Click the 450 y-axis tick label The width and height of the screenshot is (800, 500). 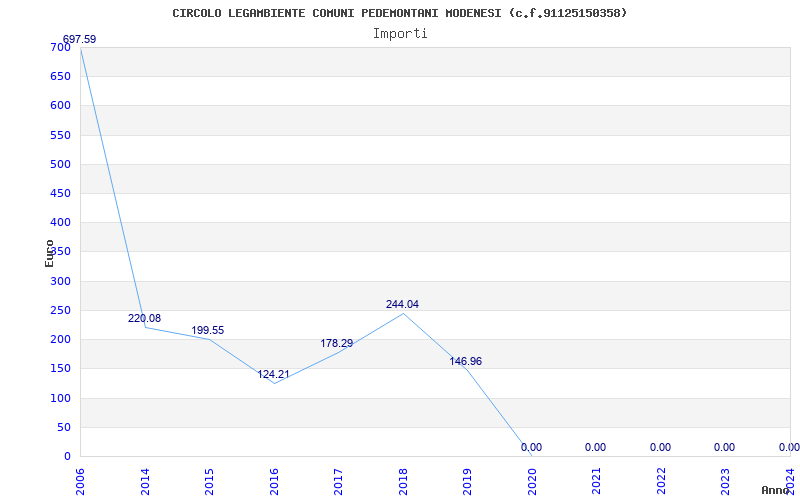[60, 193]
